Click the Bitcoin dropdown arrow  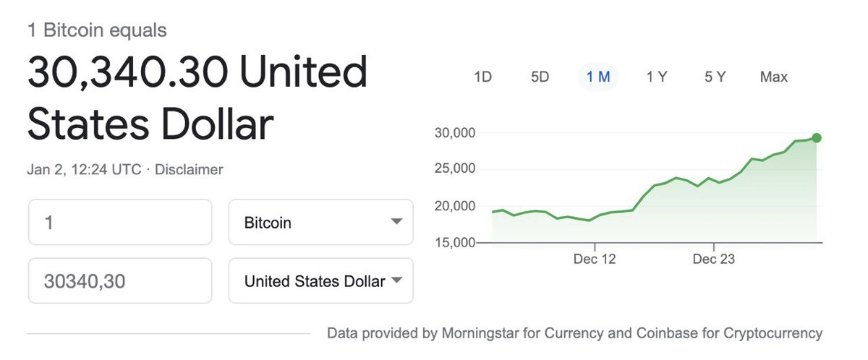point(396,222)
